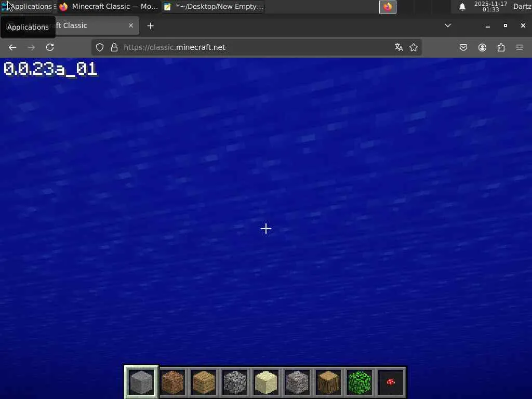Close the Minecraft Classic tab
The image size is (532, 399).
[131, 25]
